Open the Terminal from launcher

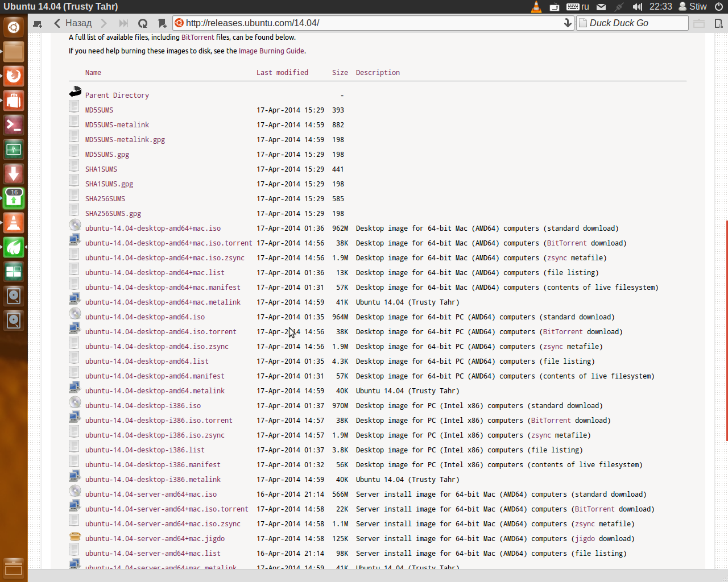pyautogui.click(x=14, y=125)
